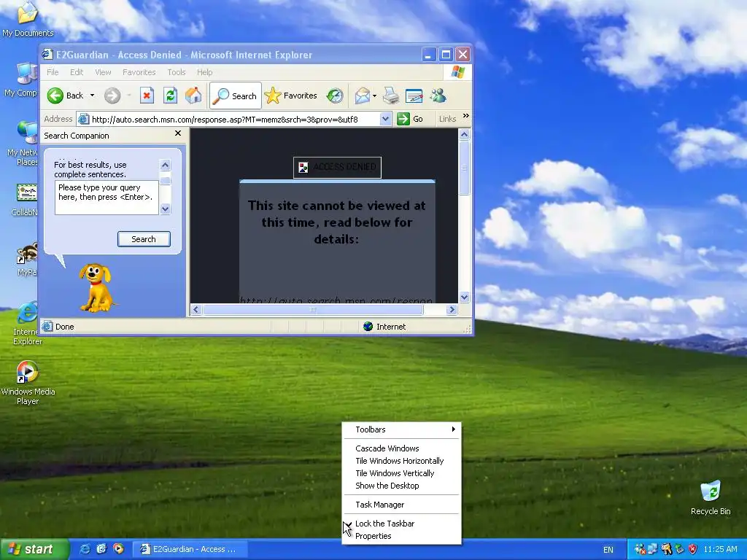Select Tile Windows Horizontally

coord(402,461)
